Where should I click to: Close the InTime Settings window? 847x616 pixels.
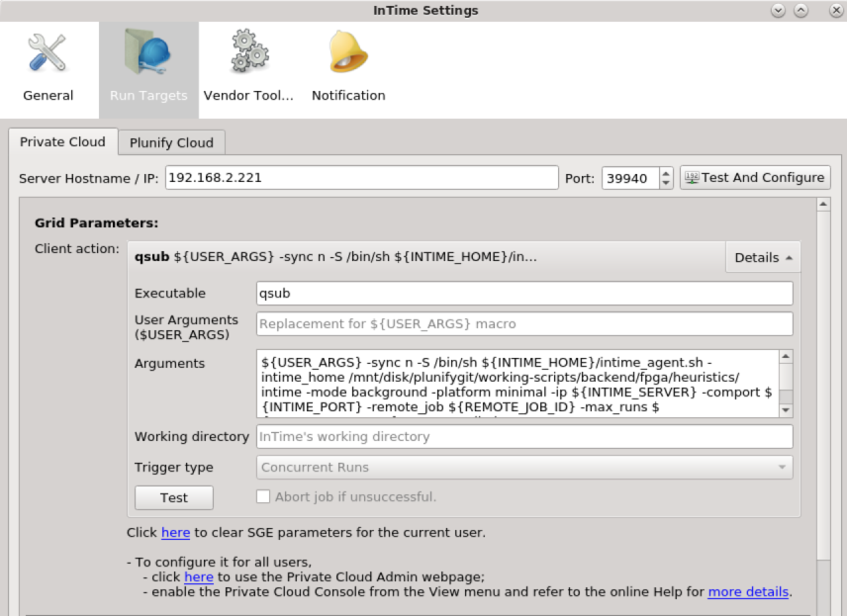tap(836, 10)
